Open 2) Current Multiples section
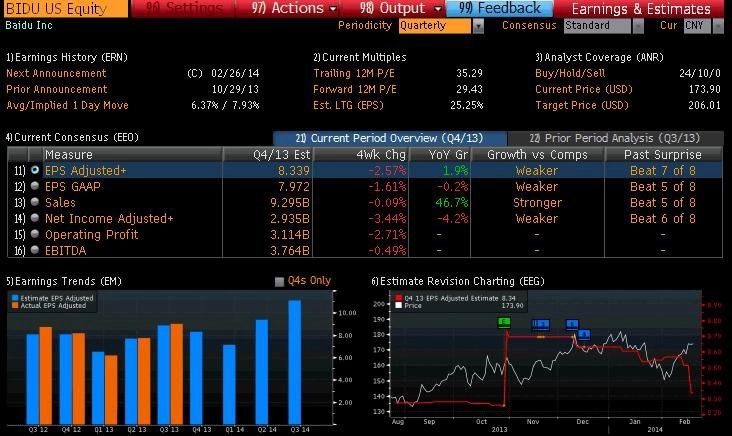 [360, 57]
